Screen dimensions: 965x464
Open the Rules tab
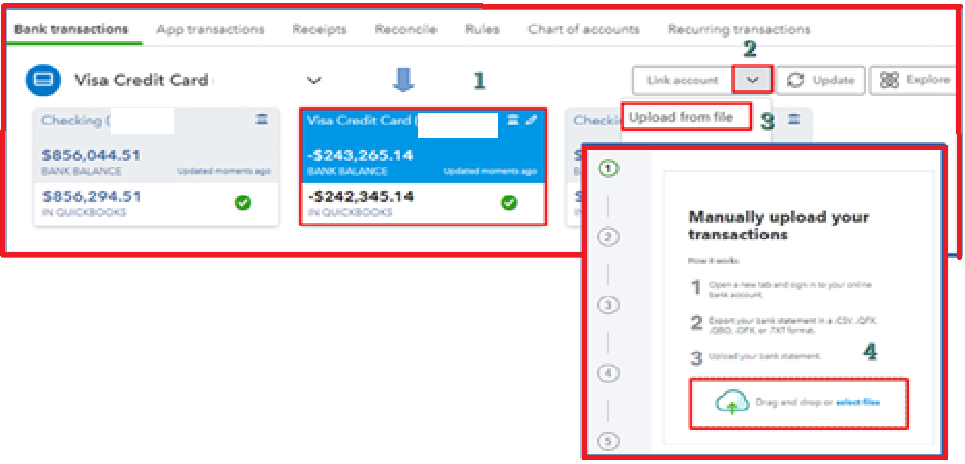pyautogui.click(x=482, y=30)
